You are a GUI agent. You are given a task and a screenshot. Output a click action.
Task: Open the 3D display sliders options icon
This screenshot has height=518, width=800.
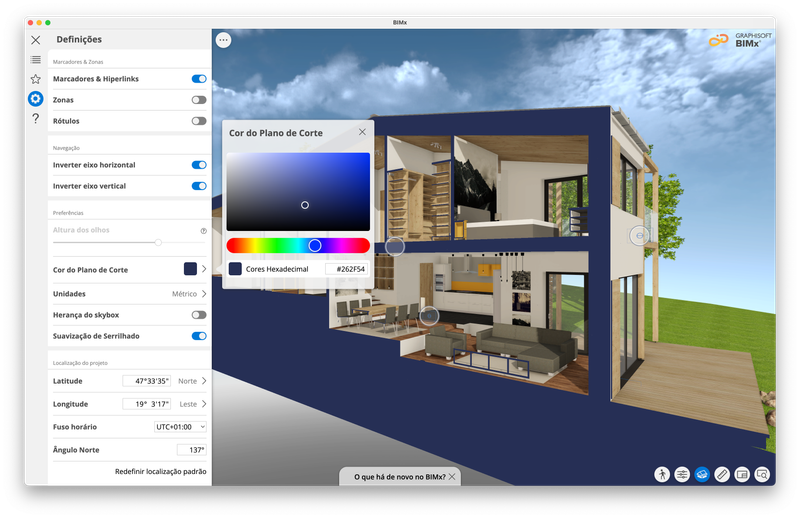(682, 475)
